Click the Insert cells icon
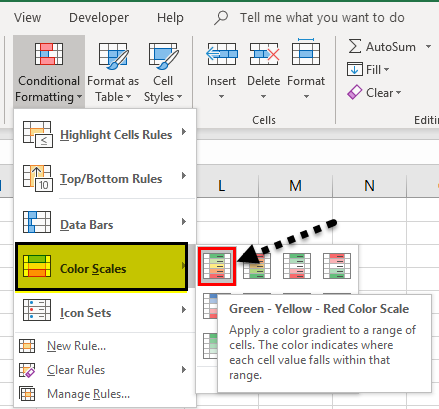 pyautogui.click(x=222, y=54)
